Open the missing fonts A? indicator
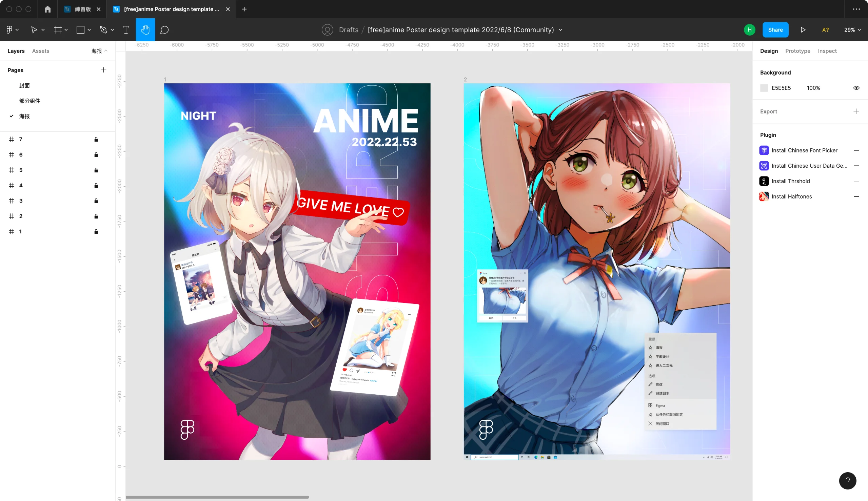 point(825,30)
